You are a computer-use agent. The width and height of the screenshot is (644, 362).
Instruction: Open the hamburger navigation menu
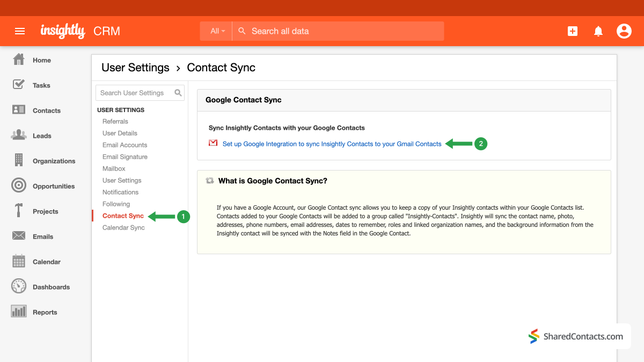(20, 31)
